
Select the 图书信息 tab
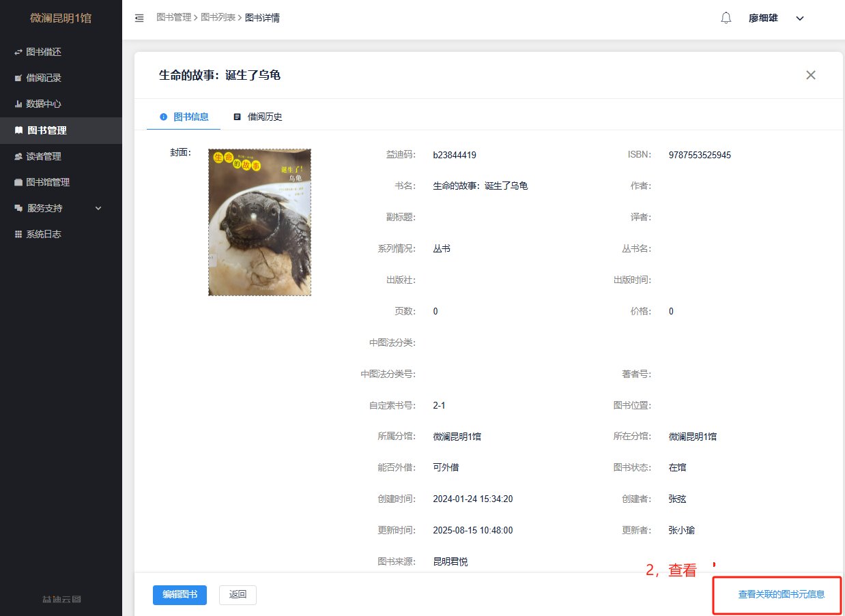click(x=184, y=117)
